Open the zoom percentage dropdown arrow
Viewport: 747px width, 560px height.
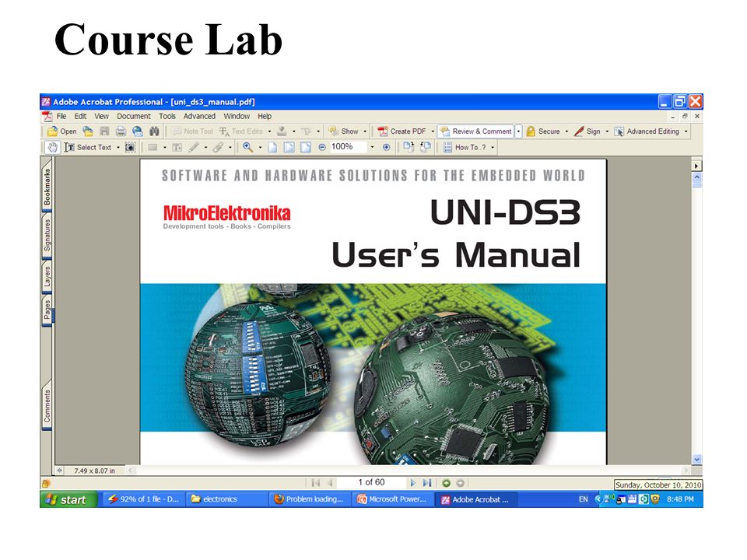[372, 148]
